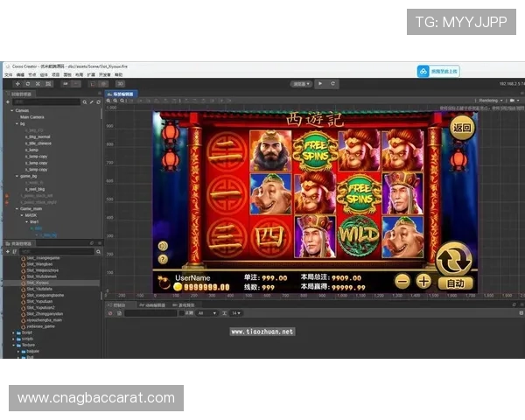The height and width of the screenshot is (420, 525).
Task: Collapse the Canvas node
Action: (x=12, y=110)
